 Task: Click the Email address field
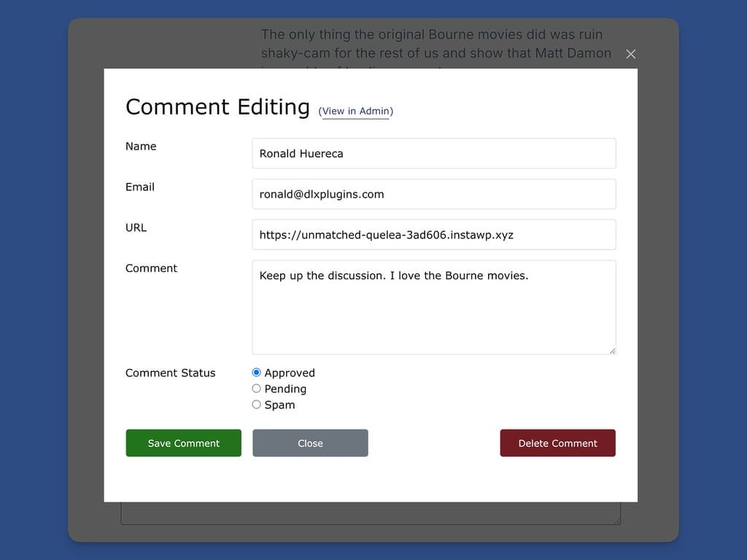pyautogui.click(x=434, y=194)
